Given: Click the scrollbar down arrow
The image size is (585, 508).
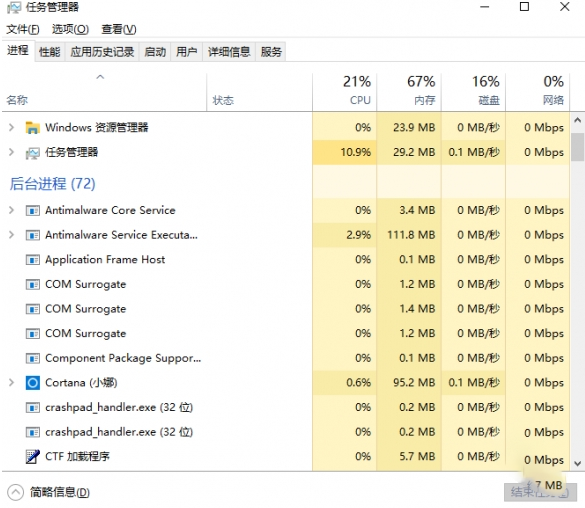Looking at the screenshot, I should (x=578, y=464).
